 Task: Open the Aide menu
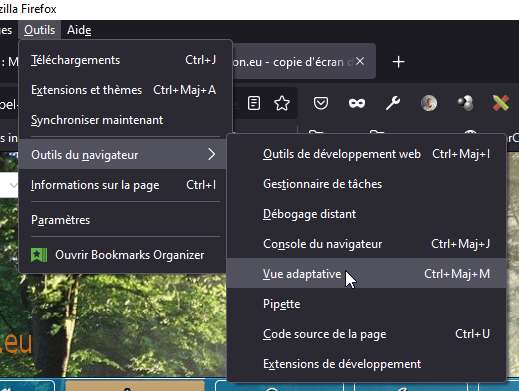[79, 30]
